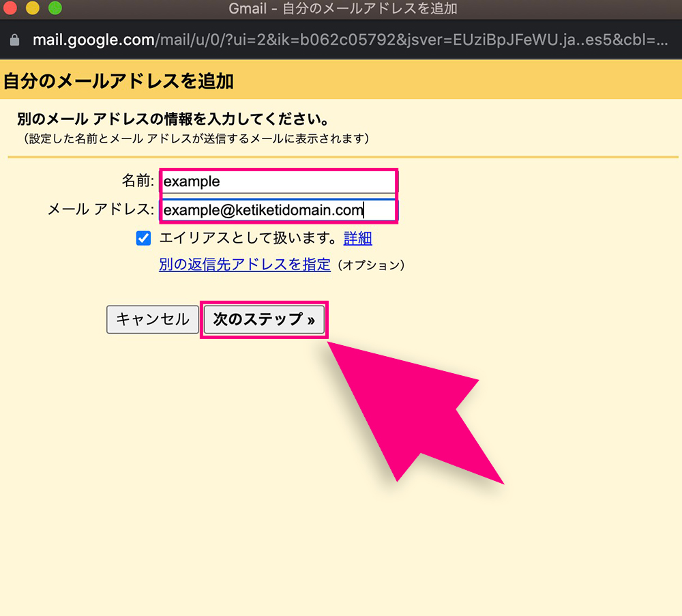Image resolution: width=682 pixels, height=616 pixels.
Task: Click the (オプション) label text
Action: point(371,265)
